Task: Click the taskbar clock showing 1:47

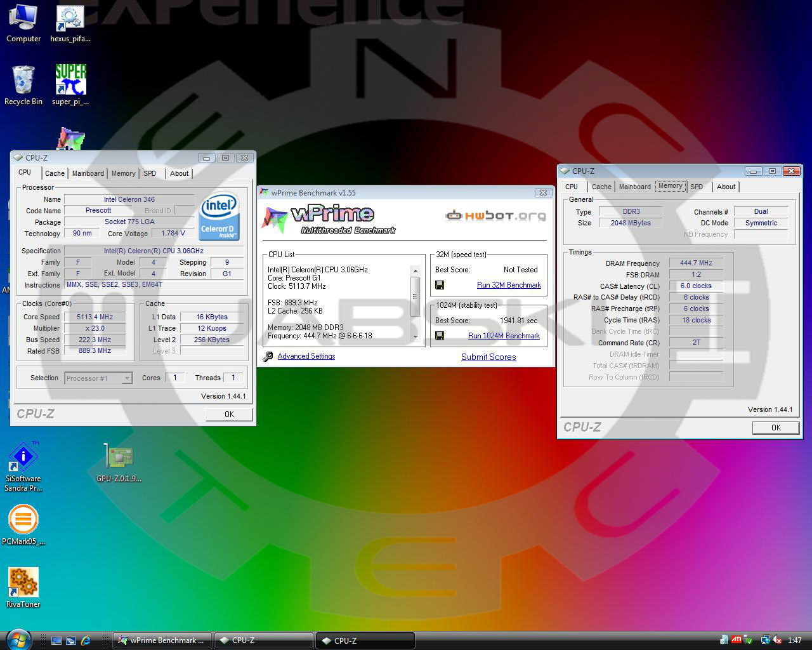Action: coord(794,640)
